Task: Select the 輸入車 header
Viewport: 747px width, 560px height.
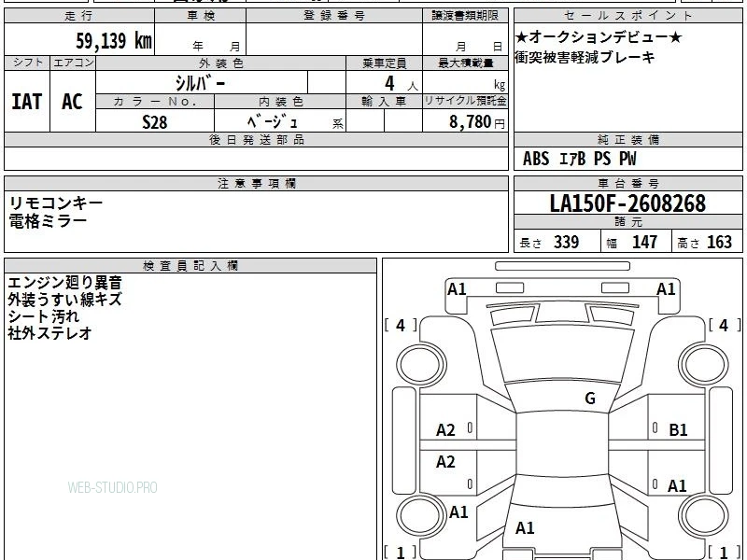Action: (384, 102)
